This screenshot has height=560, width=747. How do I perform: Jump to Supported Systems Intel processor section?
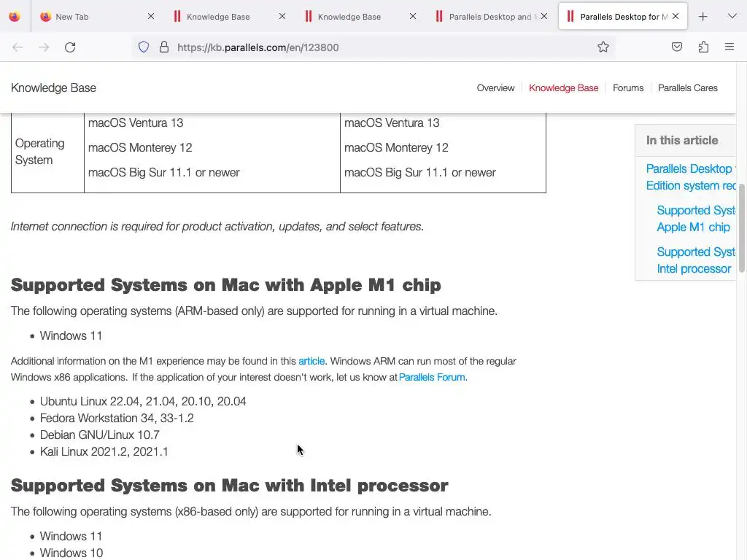pos(695,260)
